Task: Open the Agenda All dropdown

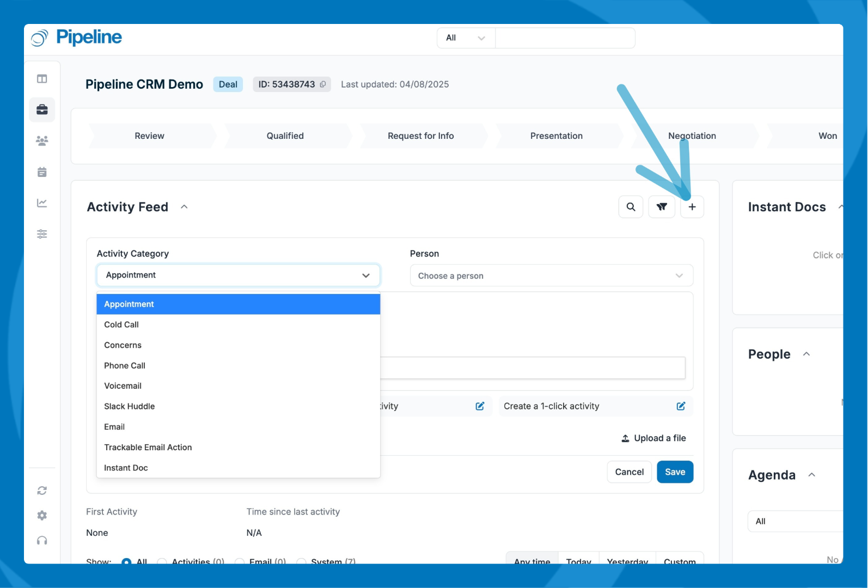Action: coord(796,521)
